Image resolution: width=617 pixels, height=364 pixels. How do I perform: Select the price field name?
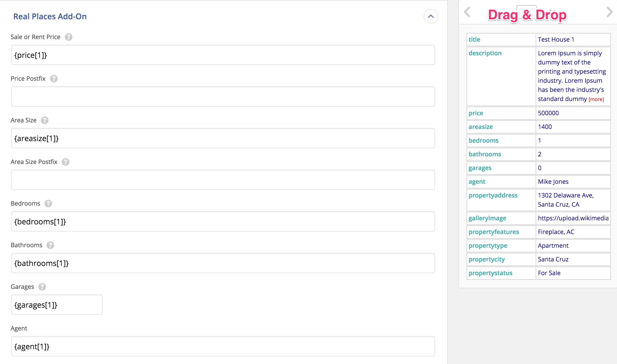pyautogui.click(x=476, y=113)
